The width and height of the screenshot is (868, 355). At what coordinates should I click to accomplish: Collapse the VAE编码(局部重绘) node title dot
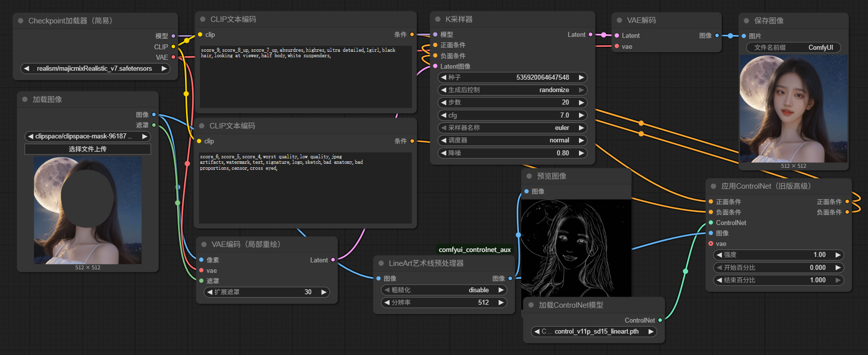tap(204, 244)
